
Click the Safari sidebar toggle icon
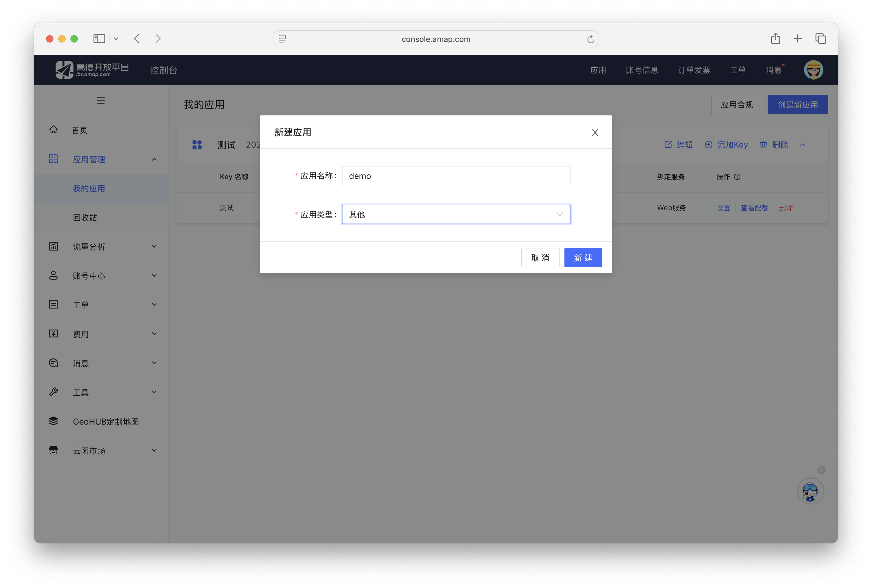(99, 39)
